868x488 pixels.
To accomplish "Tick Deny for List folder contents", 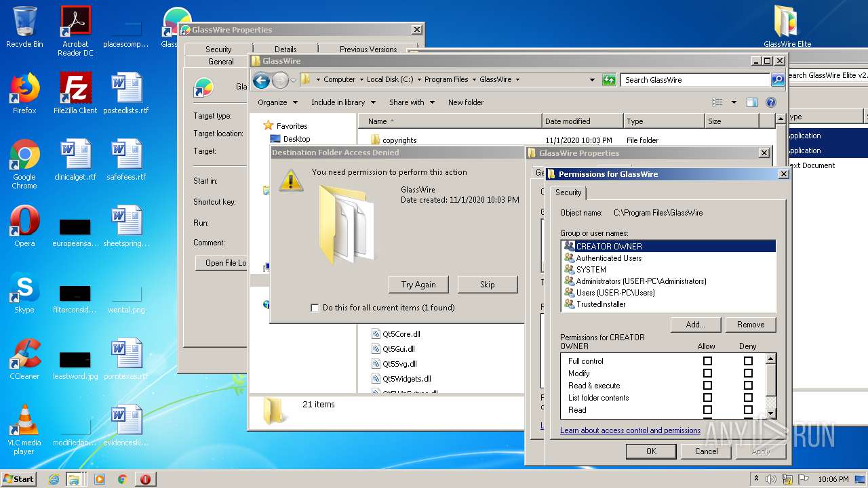I will click(748, 398).
